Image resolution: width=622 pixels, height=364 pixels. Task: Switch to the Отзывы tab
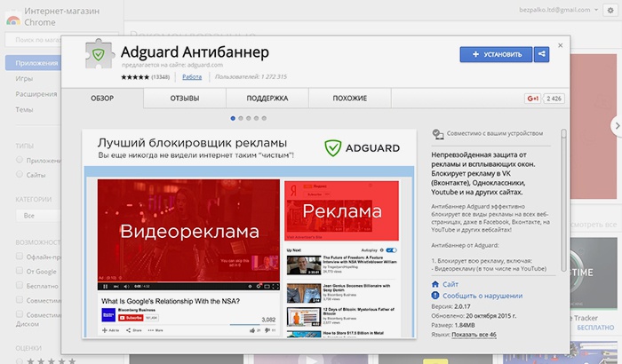coord(185,99)
